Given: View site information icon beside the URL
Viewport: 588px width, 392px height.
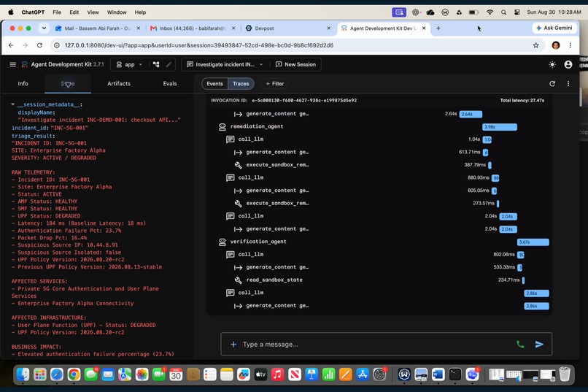Looking at the screenshot, I should (57, 45).
